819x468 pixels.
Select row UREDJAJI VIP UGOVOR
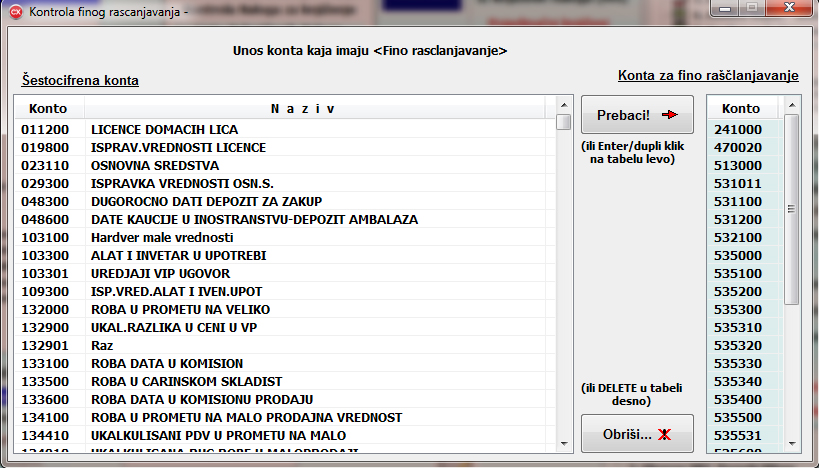285,274
